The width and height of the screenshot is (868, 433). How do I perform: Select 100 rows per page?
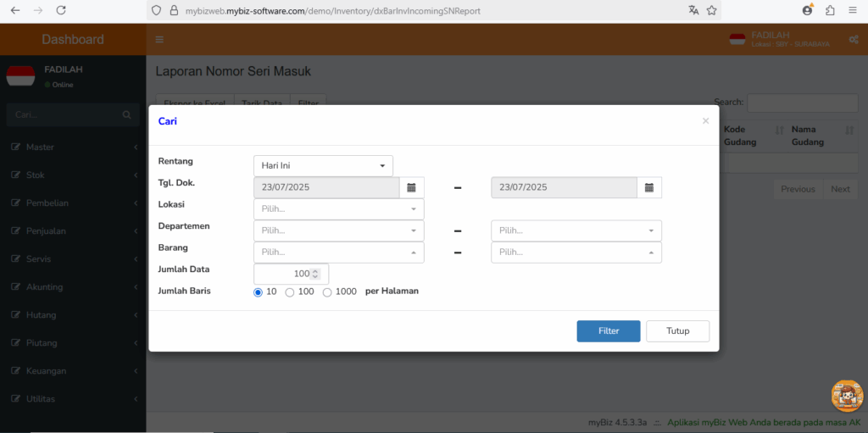(x=290, y=292)
